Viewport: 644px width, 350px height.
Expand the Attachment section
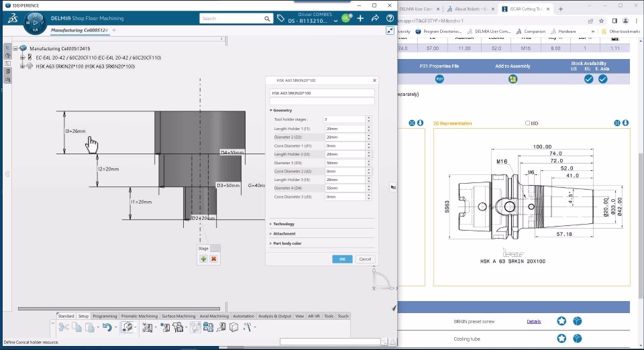(284, 233)
